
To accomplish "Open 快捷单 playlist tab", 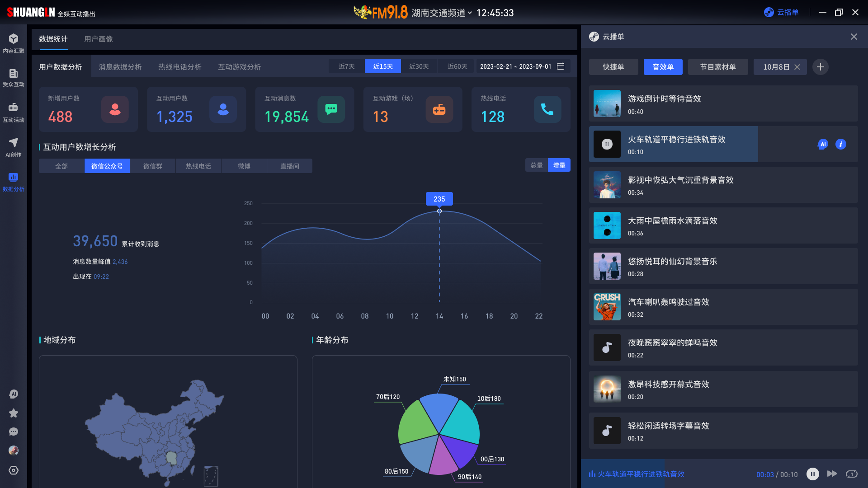I will 613,67.
